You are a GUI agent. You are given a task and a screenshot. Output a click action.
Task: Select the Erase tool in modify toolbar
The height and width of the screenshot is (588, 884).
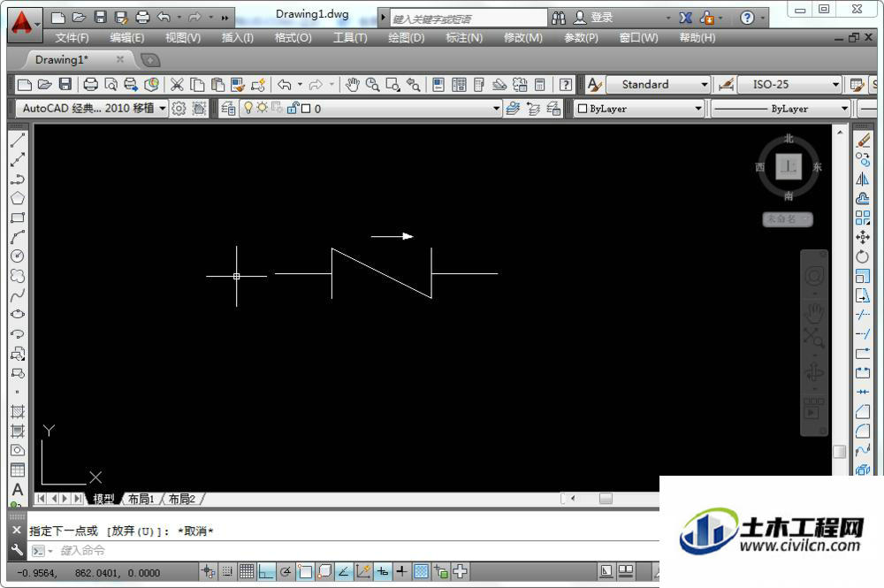click(863, 141)
